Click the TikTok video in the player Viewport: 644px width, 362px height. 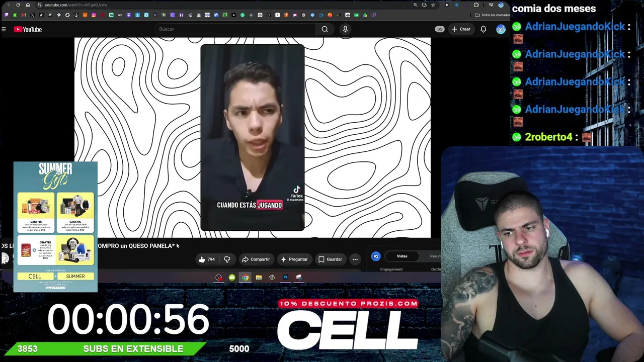252,137
